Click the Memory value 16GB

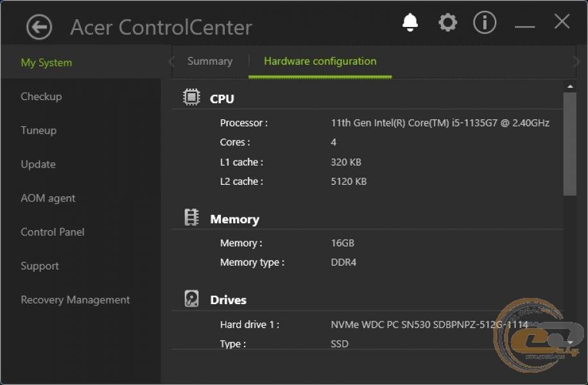pos(343,243)
